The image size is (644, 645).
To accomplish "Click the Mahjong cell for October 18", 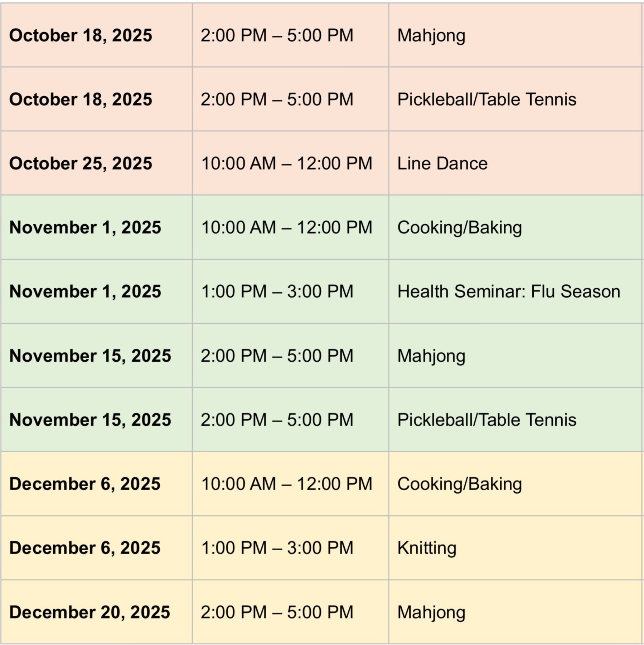I will click(x=431, y=35).
